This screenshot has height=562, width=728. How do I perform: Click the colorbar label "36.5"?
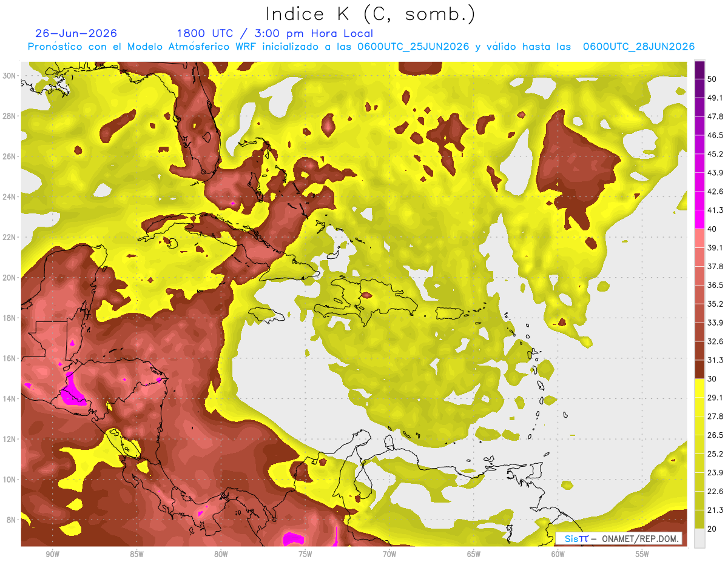coord(715,285)
